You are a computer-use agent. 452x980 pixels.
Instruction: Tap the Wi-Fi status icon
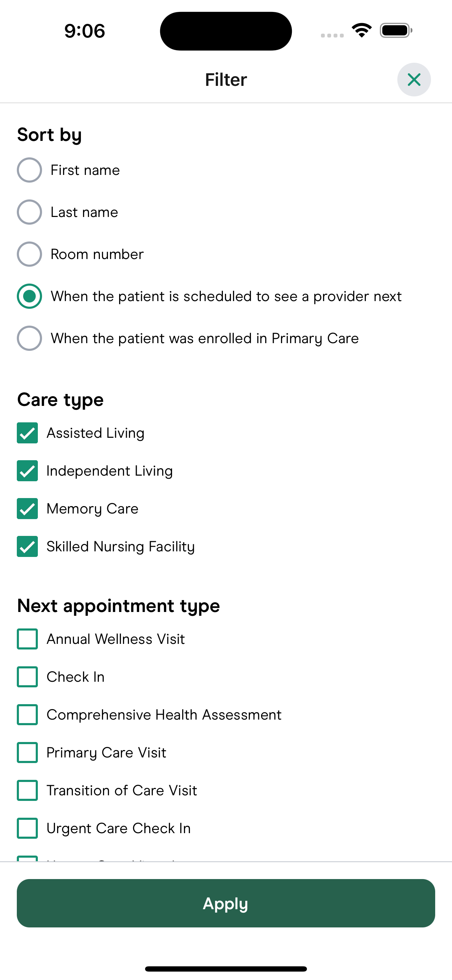pyautogui.click(x=362, y=30)
